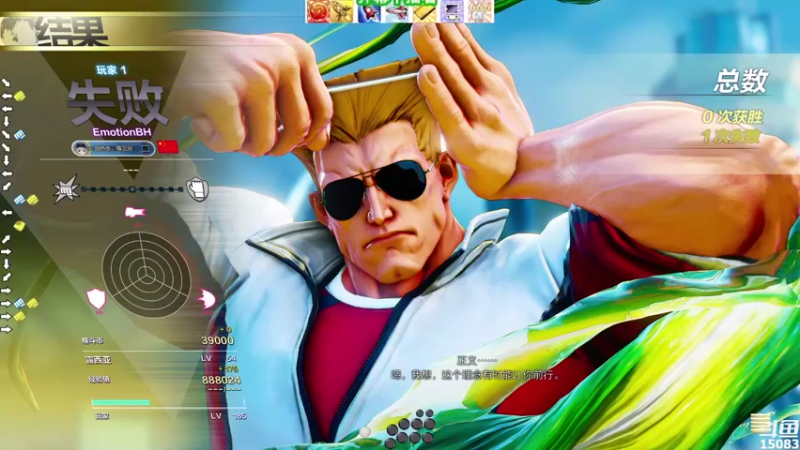Click the 888024 experience value
The image size is (800, 450).
(x=221, y=380)
